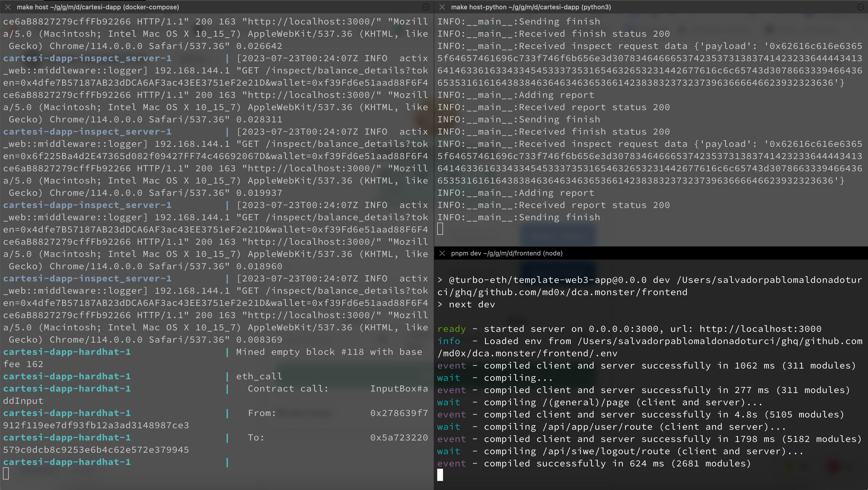Image resolution: width=868 pixels, height=490 pixels.
Task: Click 'compiled successfully in 624 ms (2681 modules)'
Action: (x=618, y=463)
